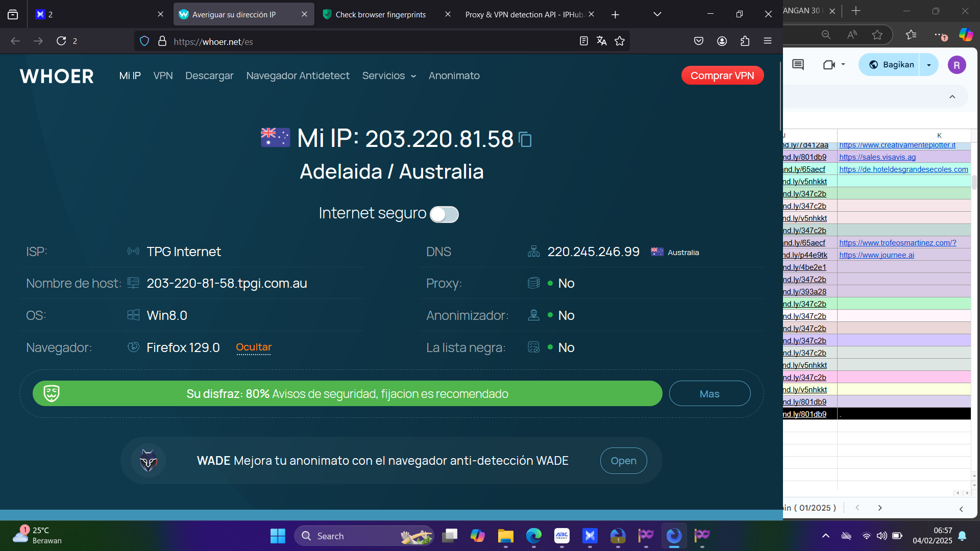Click the Bagikan share button in spreadsheet

click(891, 65)
